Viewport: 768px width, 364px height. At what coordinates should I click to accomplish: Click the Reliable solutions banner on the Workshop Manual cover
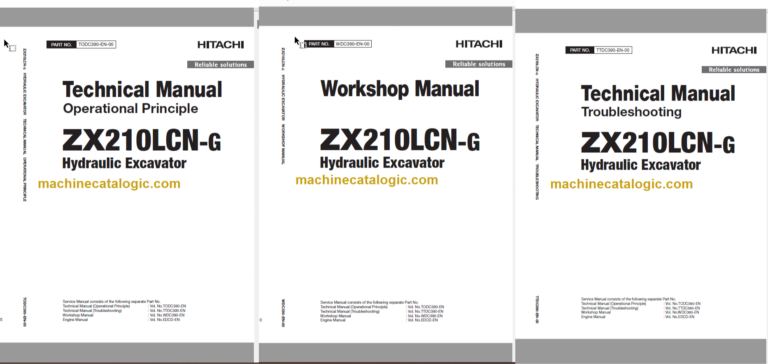[479, 64]
